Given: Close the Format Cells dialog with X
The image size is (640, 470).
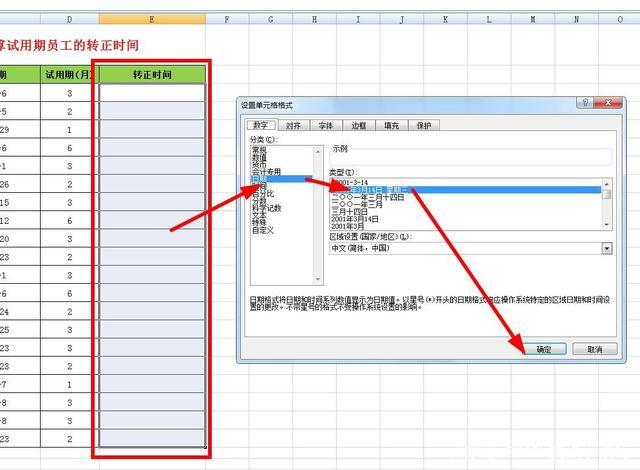Looking at the screenshot, I should click(x=608, y=102).
